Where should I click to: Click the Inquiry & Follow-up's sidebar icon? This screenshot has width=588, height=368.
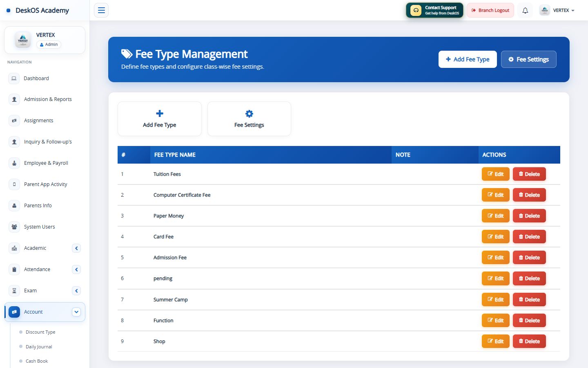tap(14, 142)
